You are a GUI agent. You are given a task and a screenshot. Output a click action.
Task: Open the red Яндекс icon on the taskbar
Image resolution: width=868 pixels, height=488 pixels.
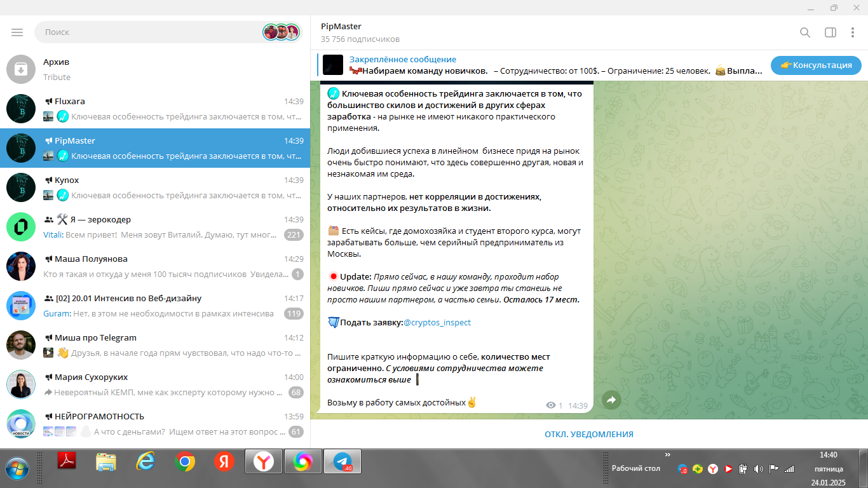click(x=224, y=462)
